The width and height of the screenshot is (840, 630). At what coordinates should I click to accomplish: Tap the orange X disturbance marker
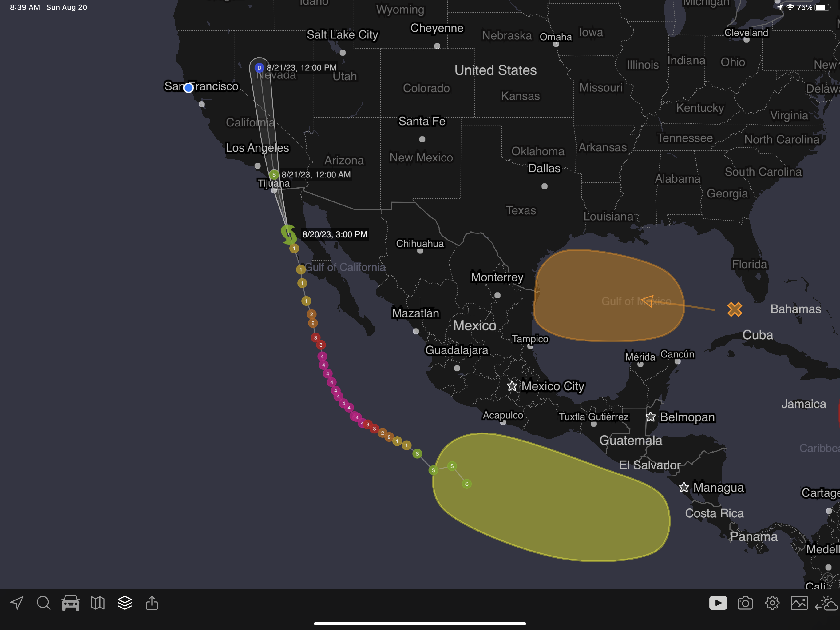[735, 309]
